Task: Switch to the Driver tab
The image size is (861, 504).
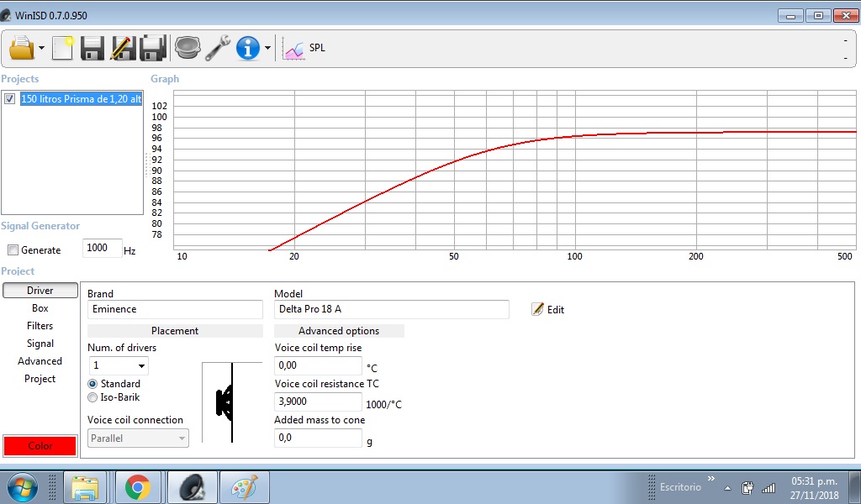Action: 40,290
